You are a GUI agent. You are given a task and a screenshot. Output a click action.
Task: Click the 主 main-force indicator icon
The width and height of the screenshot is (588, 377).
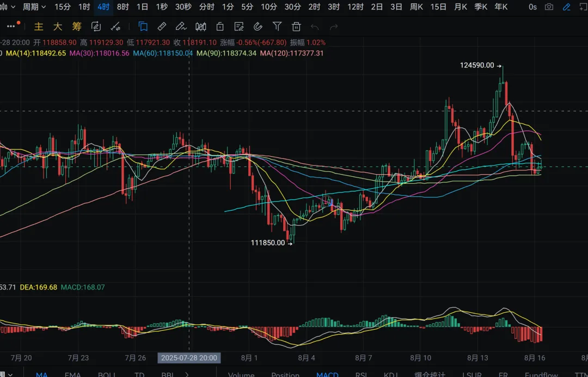pos(39,26)
